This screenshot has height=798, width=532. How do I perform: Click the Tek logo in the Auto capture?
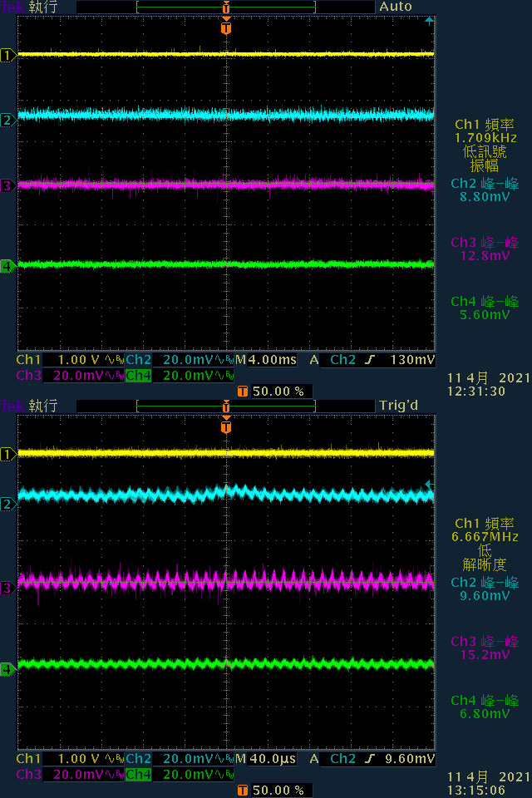tap(12, 7)
